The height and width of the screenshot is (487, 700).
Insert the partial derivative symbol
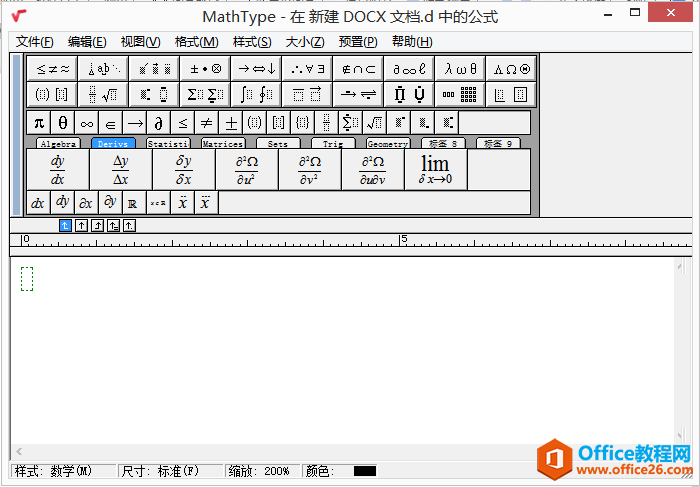[x=158, y=122]
